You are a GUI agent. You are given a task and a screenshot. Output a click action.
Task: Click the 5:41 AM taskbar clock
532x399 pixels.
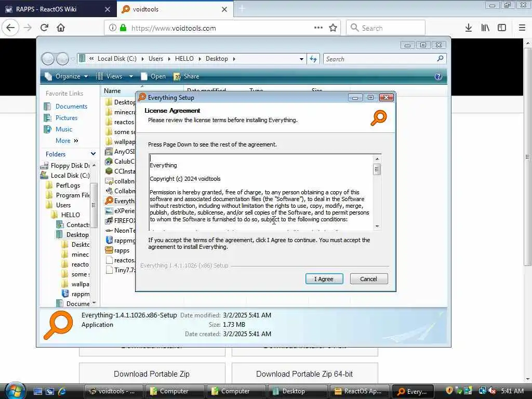[512, 391]
